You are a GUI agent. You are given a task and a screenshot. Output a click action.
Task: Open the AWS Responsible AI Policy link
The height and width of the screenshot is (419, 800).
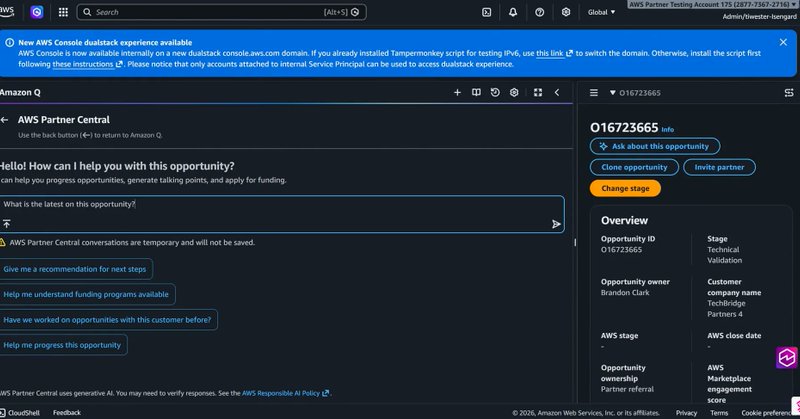tap(285, 393)
